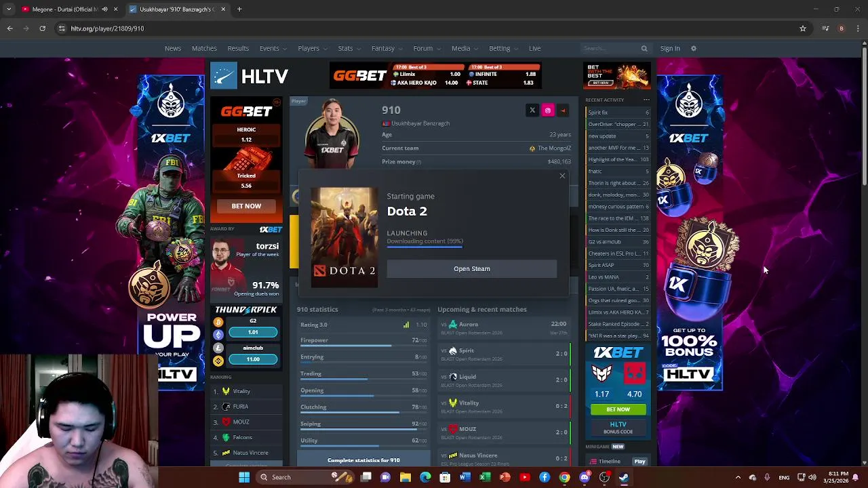Play the Timeline minigame
This screenshot has height=488, width=868.
639,462
